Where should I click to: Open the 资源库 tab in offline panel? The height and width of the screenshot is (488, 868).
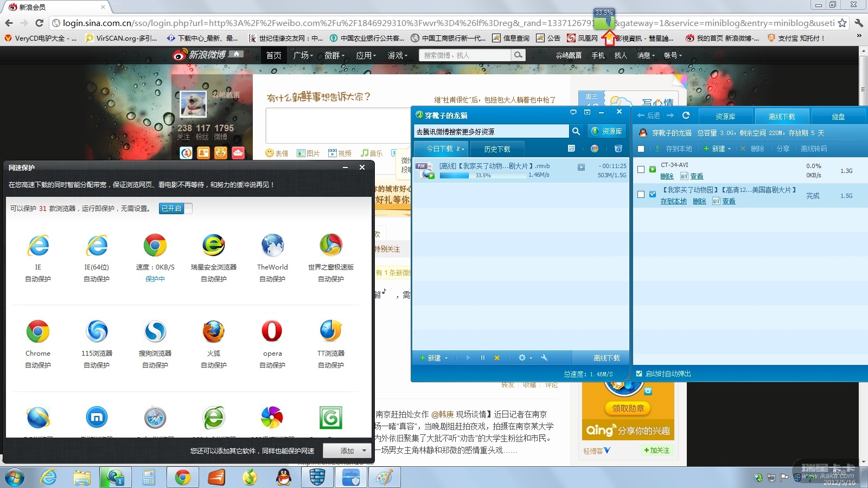pyautogui.click(x=725, y=117)
